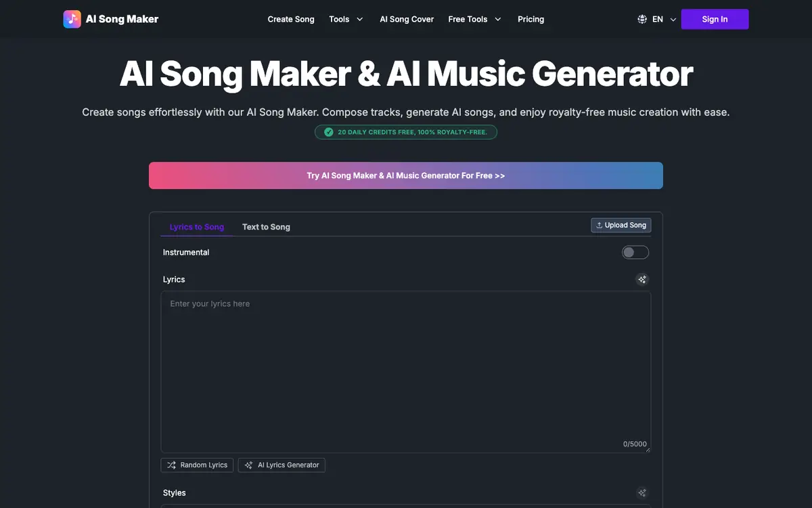The width and height of the screenshot is (812, 508).
Task: Click the Random Lyrics button
Action: pyautogui.click(x=197, y=465)
